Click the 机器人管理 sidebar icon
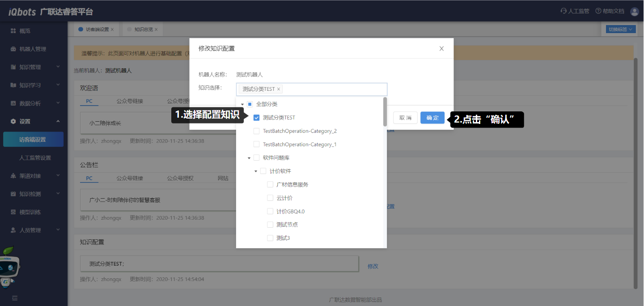 tap(13, 49)
